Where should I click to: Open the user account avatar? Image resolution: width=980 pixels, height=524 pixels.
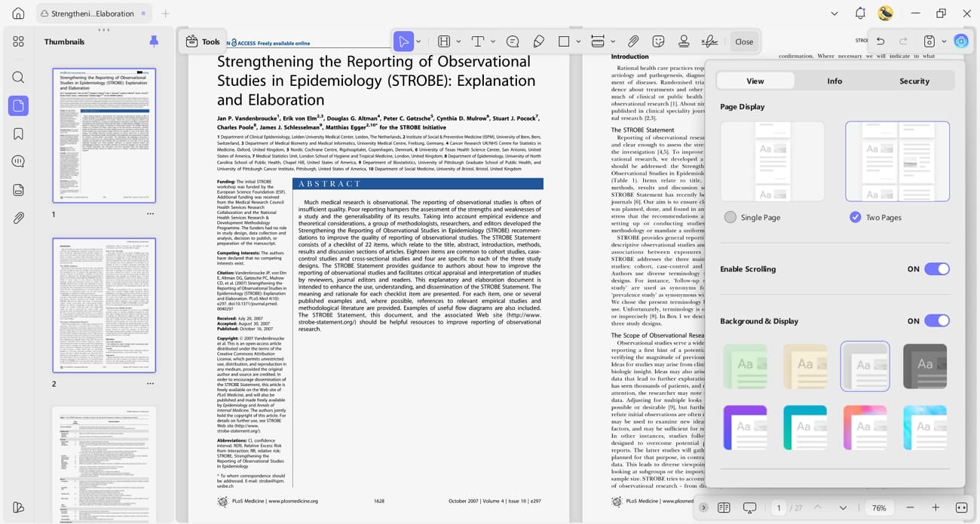click(x=885, y=14)
